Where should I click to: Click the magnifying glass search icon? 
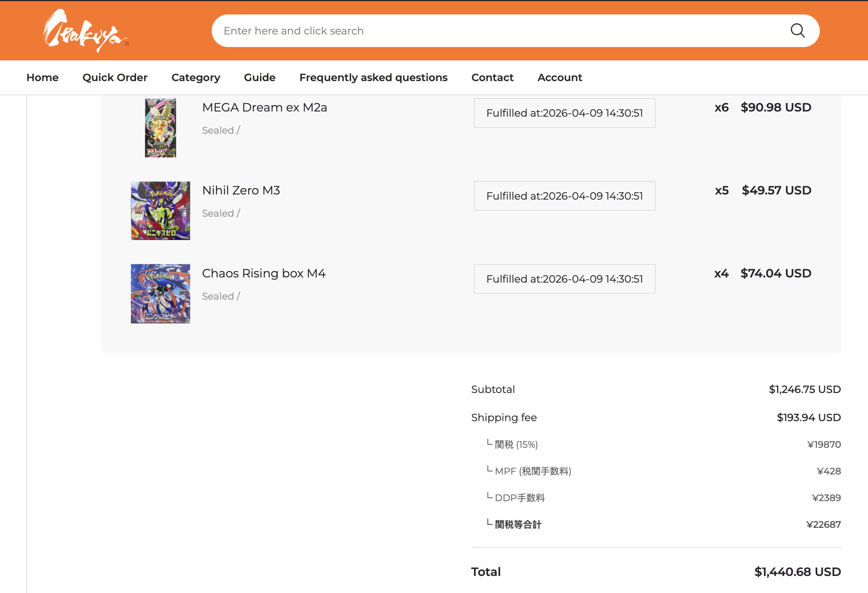pos(798,31)
